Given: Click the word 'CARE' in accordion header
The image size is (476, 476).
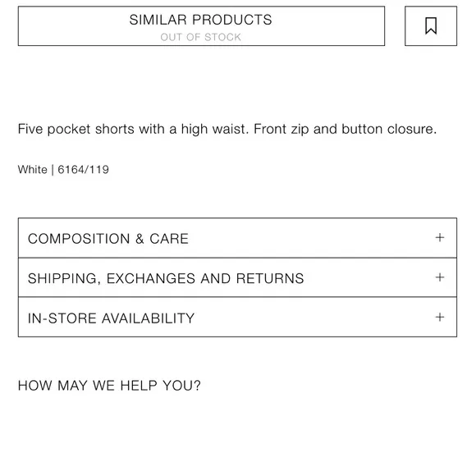Looking at the screenshot, I should point(169,239).
